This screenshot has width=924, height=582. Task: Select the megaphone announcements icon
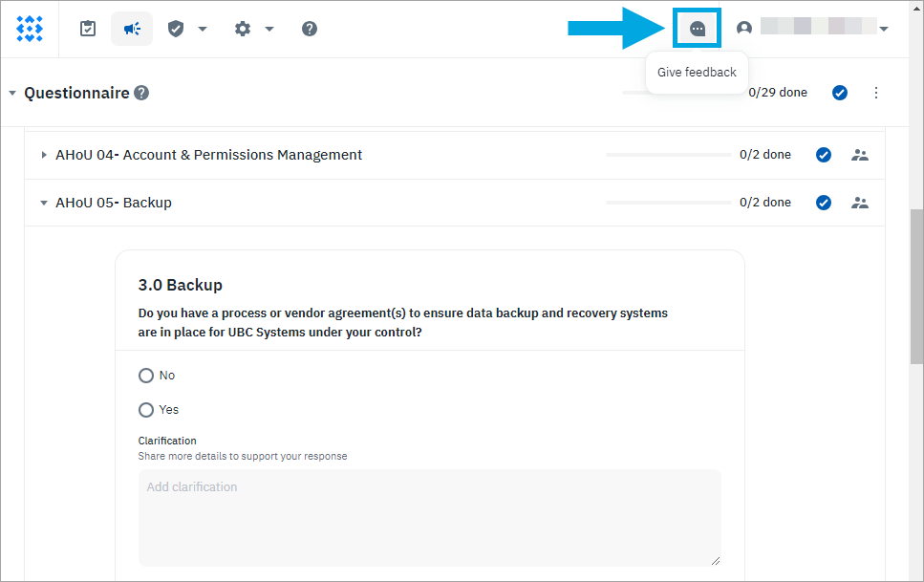click(x=132, y=29)
